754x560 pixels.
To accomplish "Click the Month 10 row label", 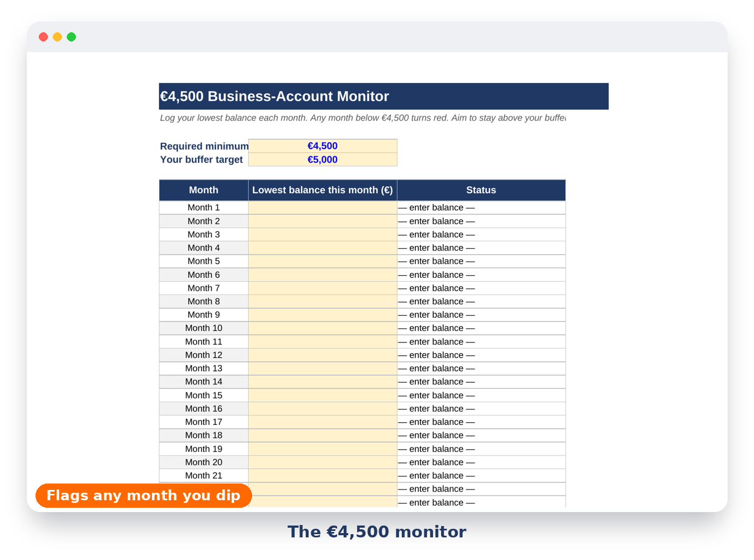I will click(x=204, y=328).
